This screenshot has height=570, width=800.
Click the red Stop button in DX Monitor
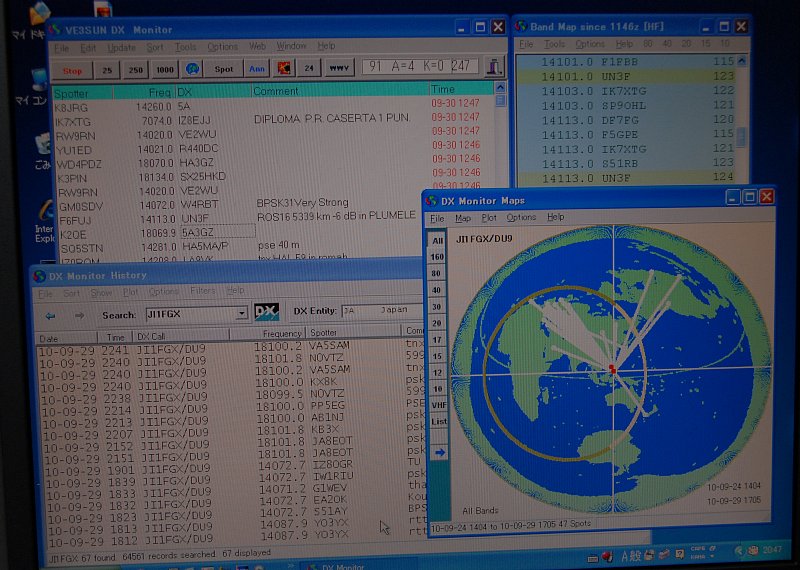[72, 70]
